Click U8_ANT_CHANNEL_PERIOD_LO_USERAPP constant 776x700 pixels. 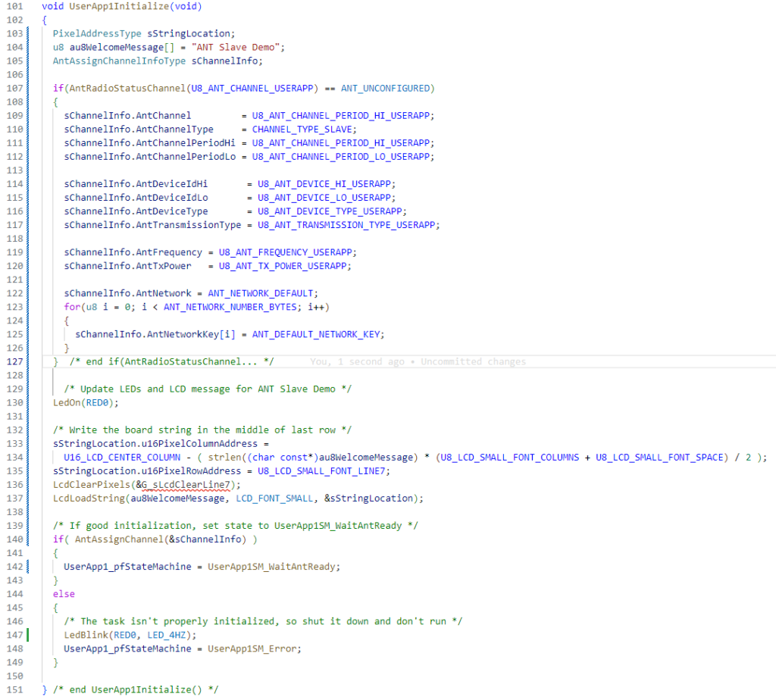point(340,157)
